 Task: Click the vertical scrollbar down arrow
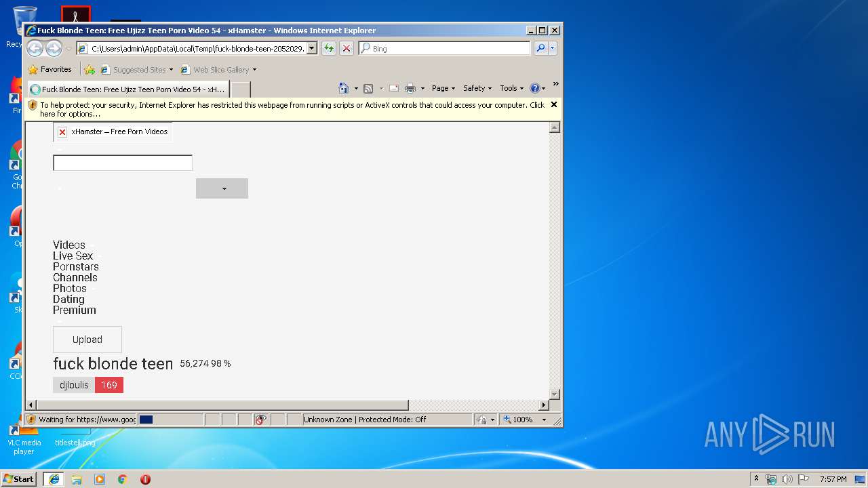(555, 394)
